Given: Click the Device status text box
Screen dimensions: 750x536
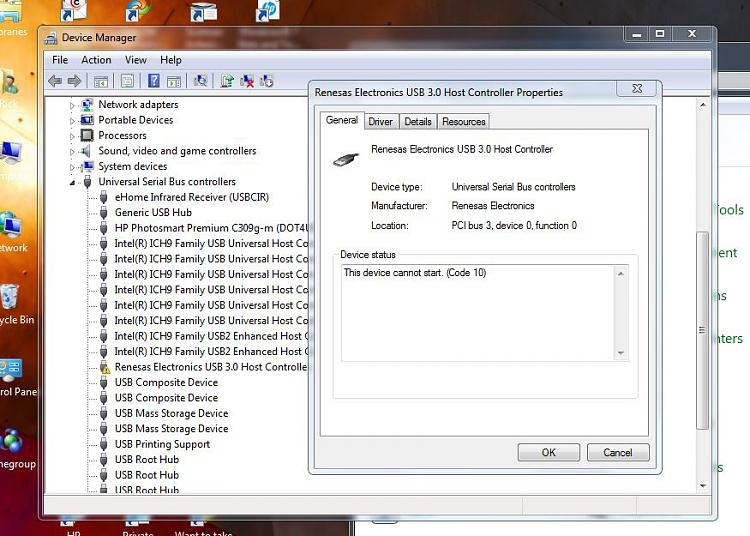Looking at the screenshot, I should [478, 313].
